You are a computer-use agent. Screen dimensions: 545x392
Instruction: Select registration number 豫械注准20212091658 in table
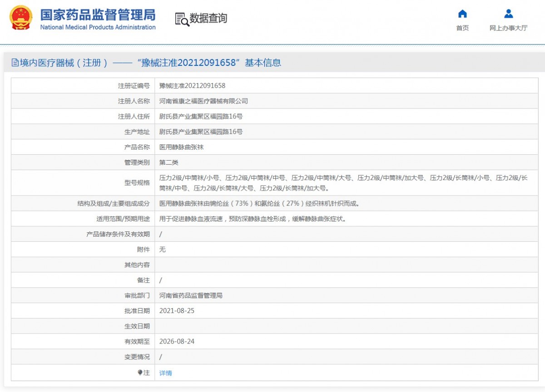(x=192, y=86)
